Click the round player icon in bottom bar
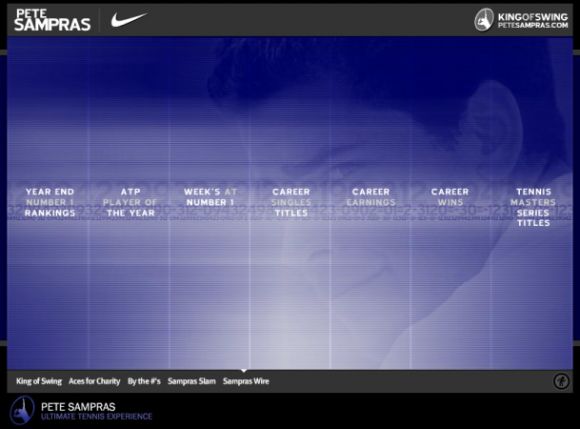Viewport: 580px width, 429px height. coord(561,381)
